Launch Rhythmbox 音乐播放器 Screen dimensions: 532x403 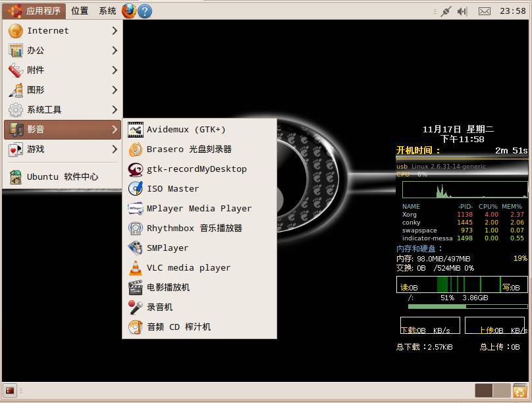click(x=199, y=228)
